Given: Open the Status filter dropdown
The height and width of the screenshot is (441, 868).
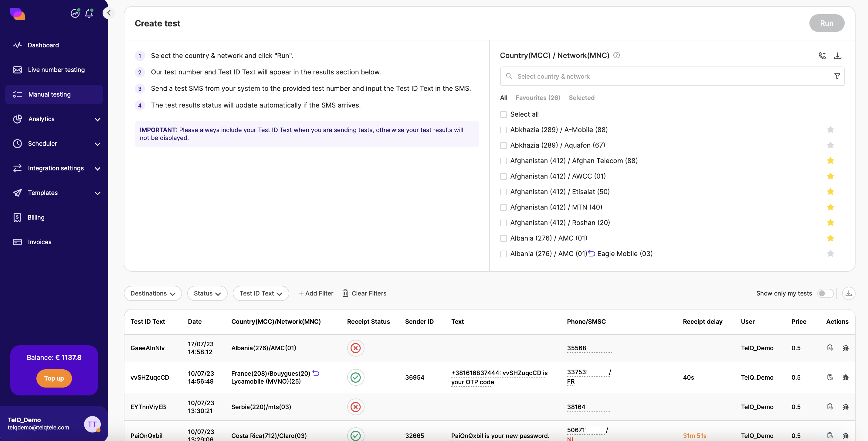Looking at the screenshot, I should click(x=207, y=293).
